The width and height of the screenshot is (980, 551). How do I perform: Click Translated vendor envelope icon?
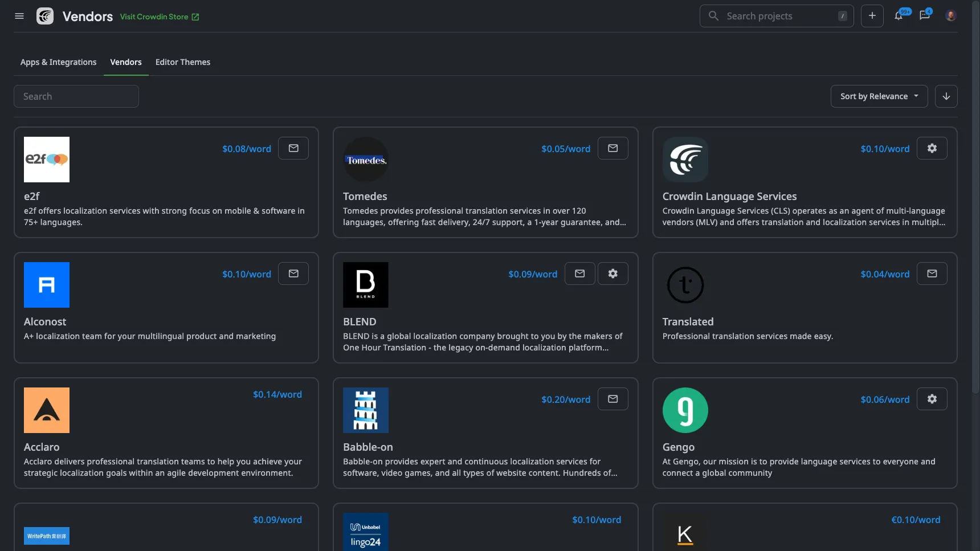[x=932, y=274]
